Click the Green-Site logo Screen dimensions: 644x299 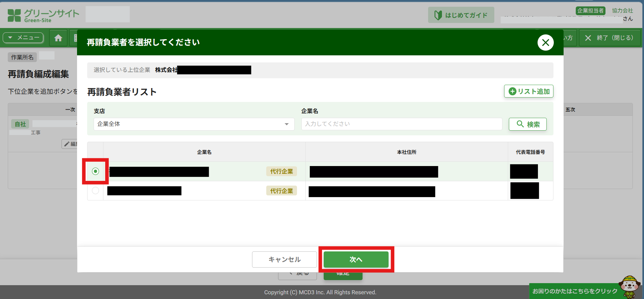43,16
